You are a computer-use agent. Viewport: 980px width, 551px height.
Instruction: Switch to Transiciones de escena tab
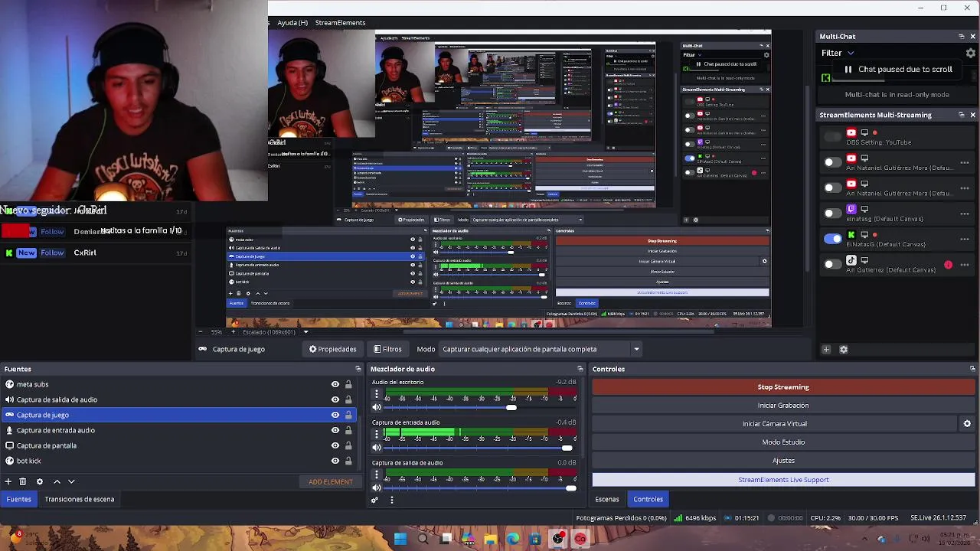tap(80, 499)
